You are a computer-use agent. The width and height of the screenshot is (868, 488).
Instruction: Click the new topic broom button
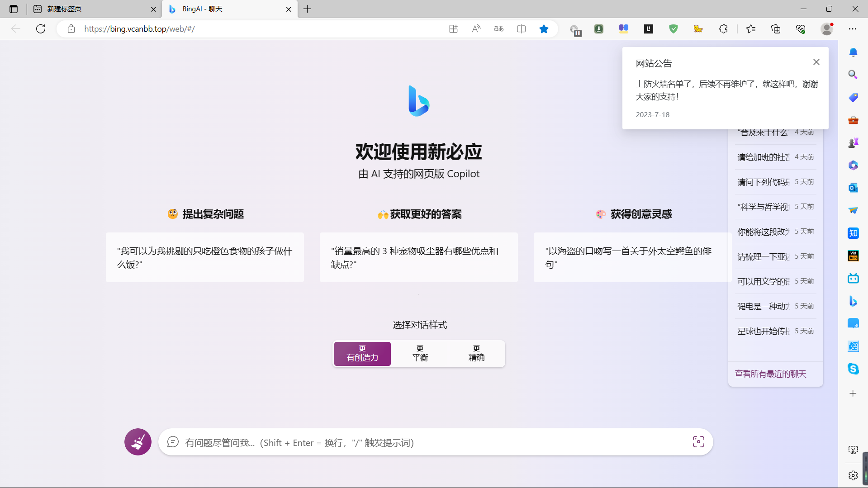(138, 442)
